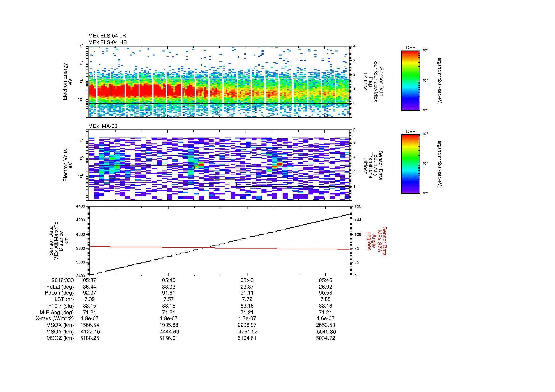Click the MSOX value 1566.54

(x=90, y=325)
